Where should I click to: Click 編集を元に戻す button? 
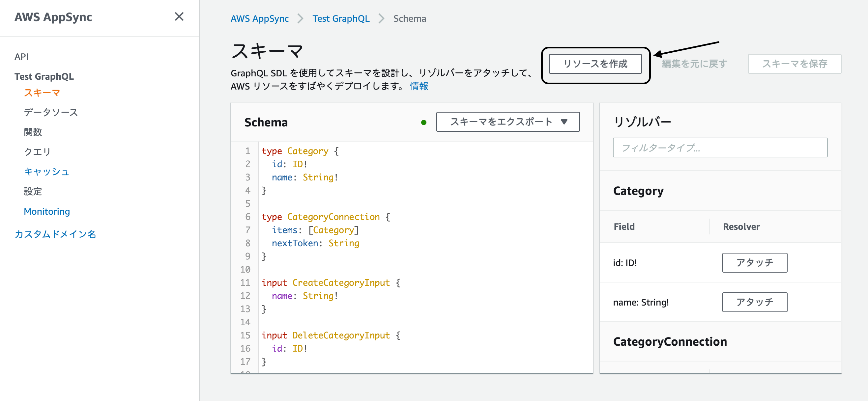point(694,64)
